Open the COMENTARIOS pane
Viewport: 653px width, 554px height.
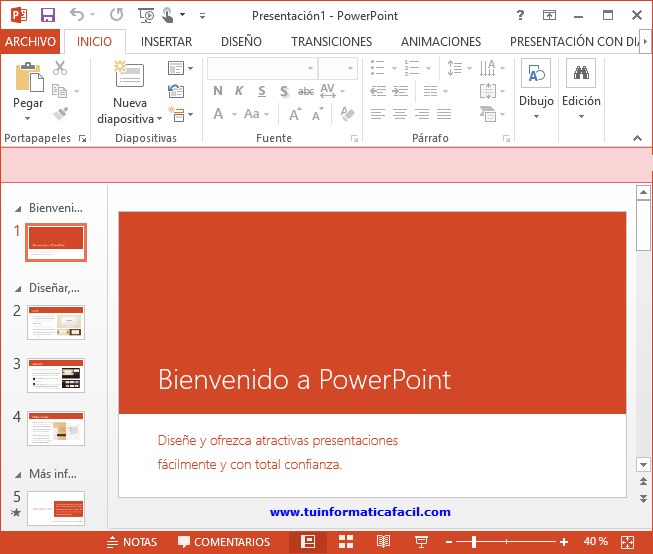click(224, 542)
